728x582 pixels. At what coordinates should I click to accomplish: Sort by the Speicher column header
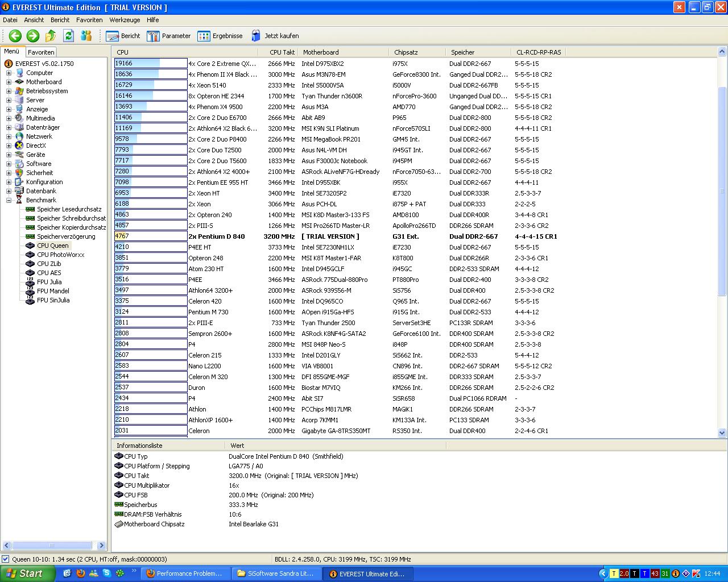click(x=478, y=52)
